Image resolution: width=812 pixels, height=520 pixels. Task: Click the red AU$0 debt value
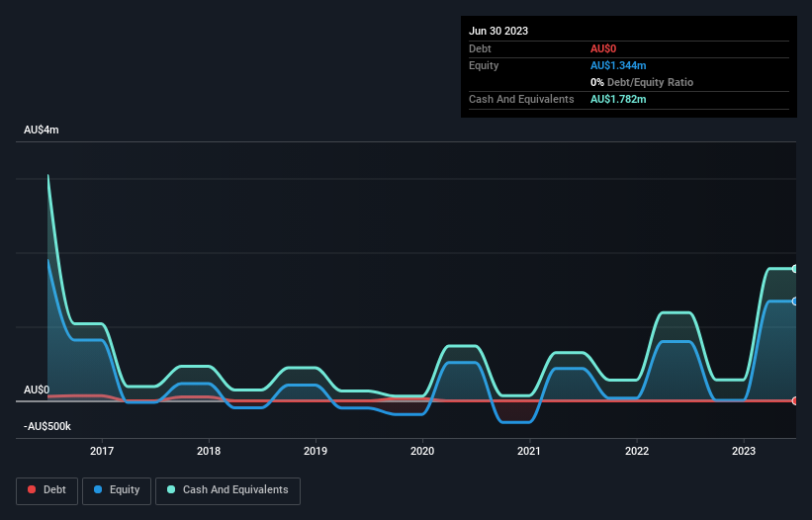(603, 48)
